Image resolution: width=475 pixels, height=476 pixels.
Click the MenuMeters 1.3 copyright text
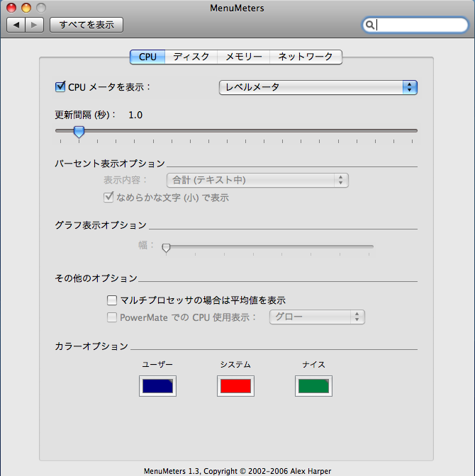point(238,471)
